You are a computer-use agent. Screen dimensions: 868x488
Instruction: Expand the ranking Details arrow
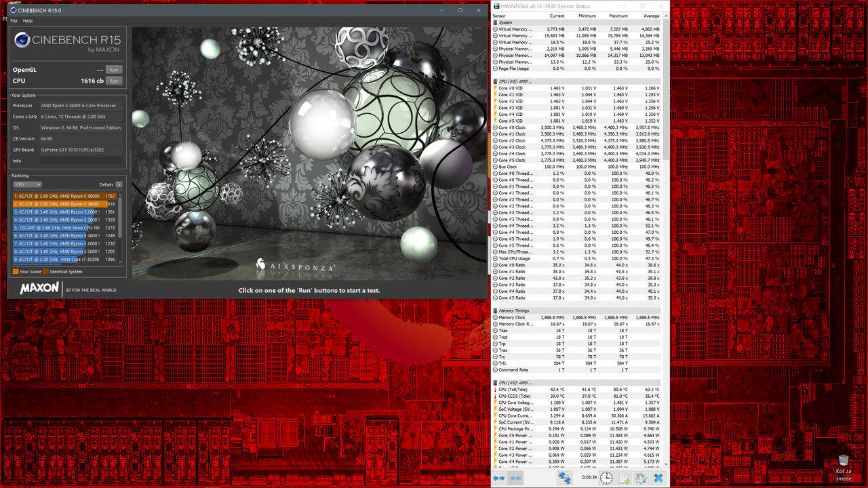click(119, 184)
